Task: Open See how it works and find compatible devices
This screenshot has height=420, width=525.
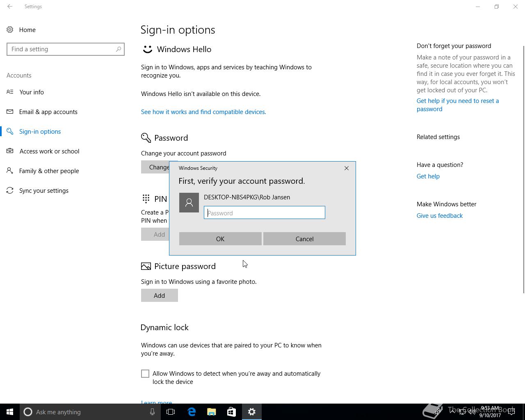Action: pyautogui.click(x=203, y=112)
